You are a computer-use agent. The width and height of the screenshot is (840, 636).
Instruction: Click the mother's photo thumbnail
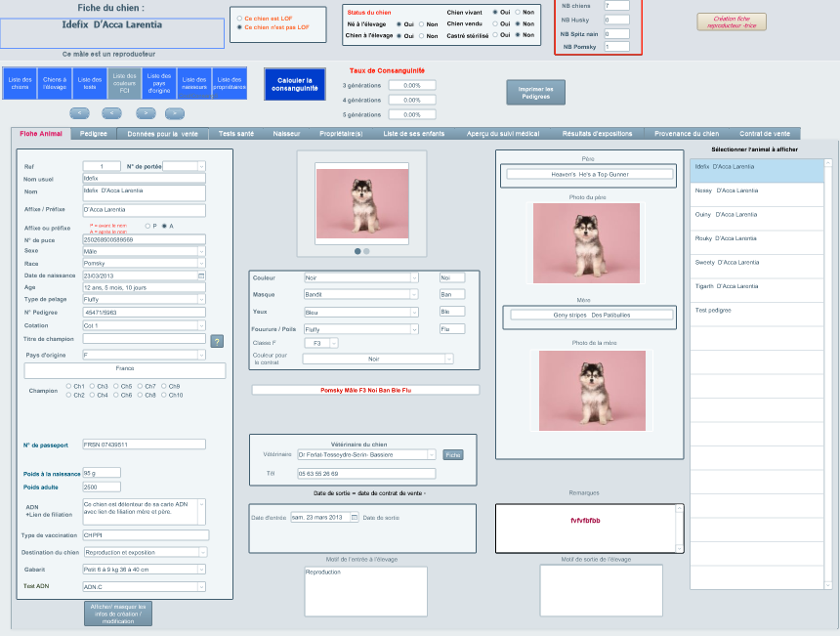(587, 391)
